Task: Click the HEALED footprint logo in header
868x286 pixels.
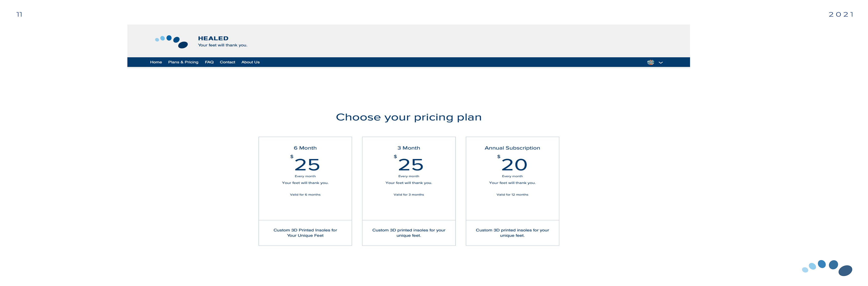Action: pos(171,42)
